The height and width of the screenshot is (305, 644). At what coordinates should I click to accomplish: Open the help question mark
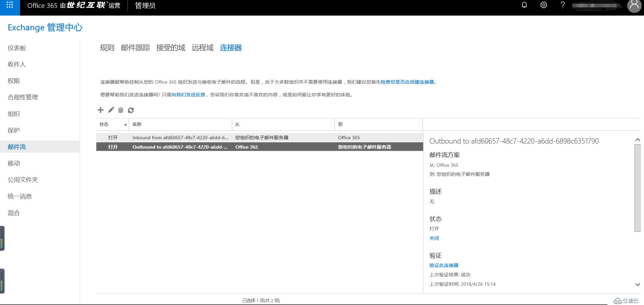click(x=563, y=5)
